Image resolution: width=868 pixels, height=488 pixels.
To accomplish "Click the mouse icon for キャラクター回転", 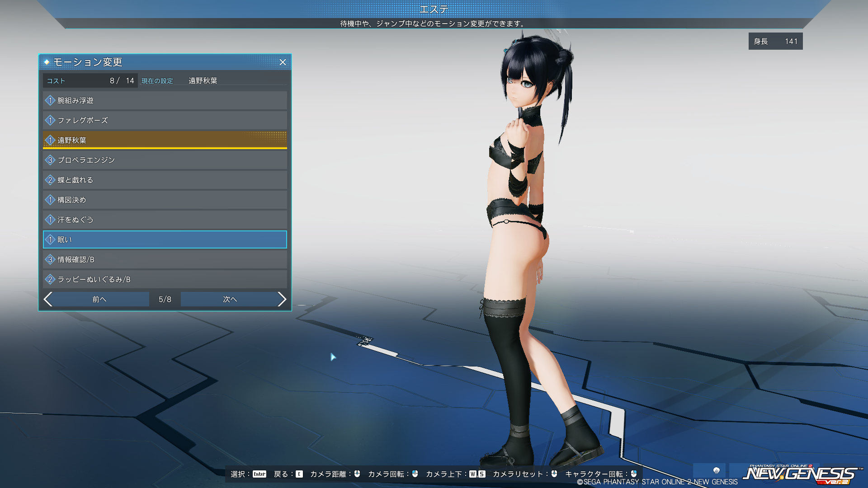I will (x=634, y=474).
